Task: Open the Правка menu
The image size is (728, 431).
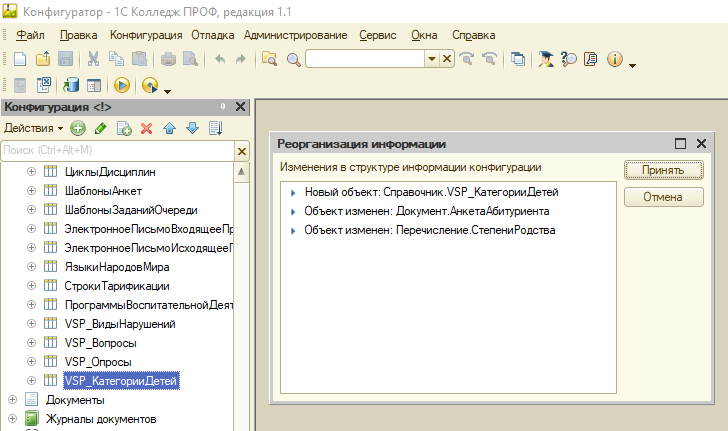Action: 78,35
